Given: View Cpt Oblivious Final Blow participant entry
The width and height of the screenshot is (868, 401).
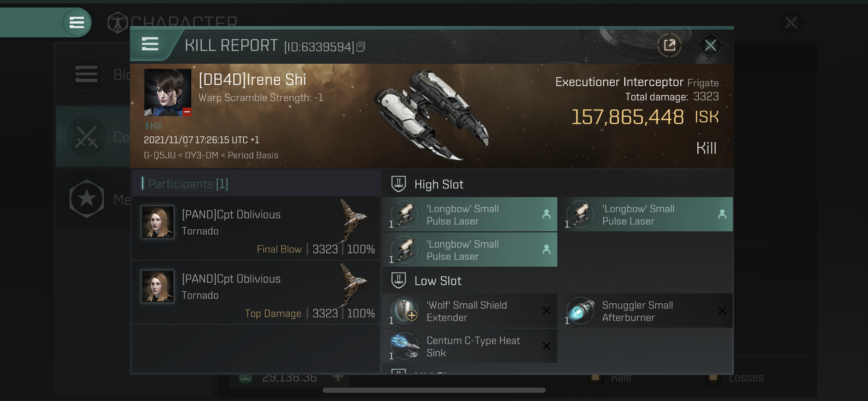Looking at the screenshot, I should (x=256, y=228).
